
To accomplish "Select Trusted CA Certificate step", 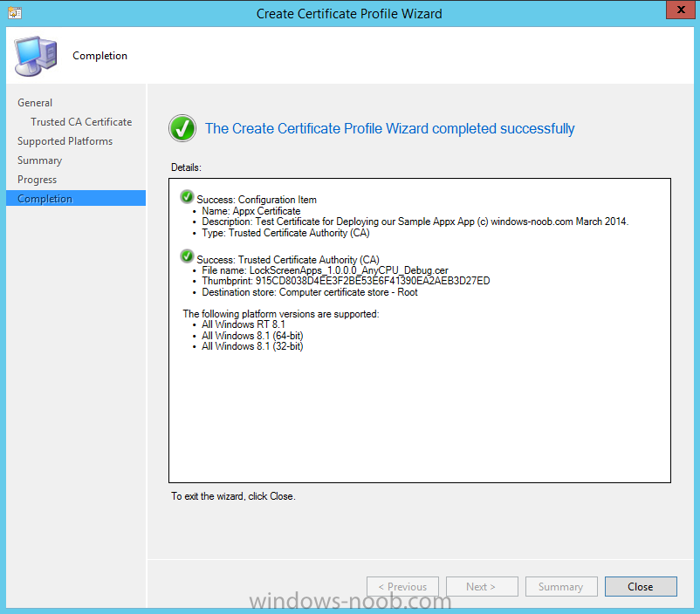I will (81, 122).
